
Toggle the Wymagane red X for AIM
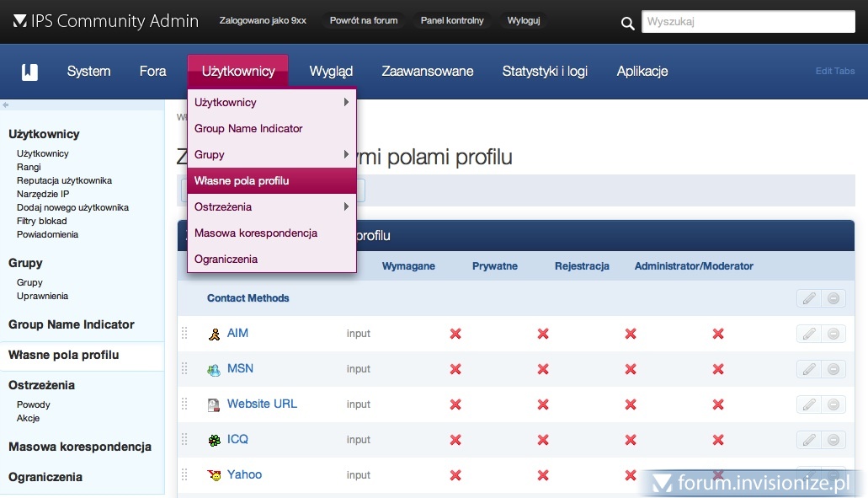click(455, 334)
